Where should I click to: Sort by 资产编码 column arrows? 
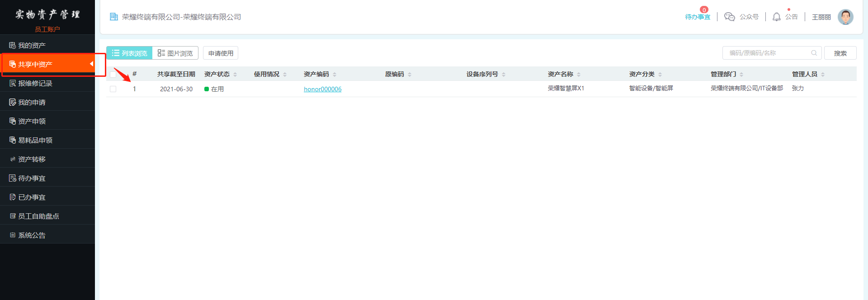(335, 75)
